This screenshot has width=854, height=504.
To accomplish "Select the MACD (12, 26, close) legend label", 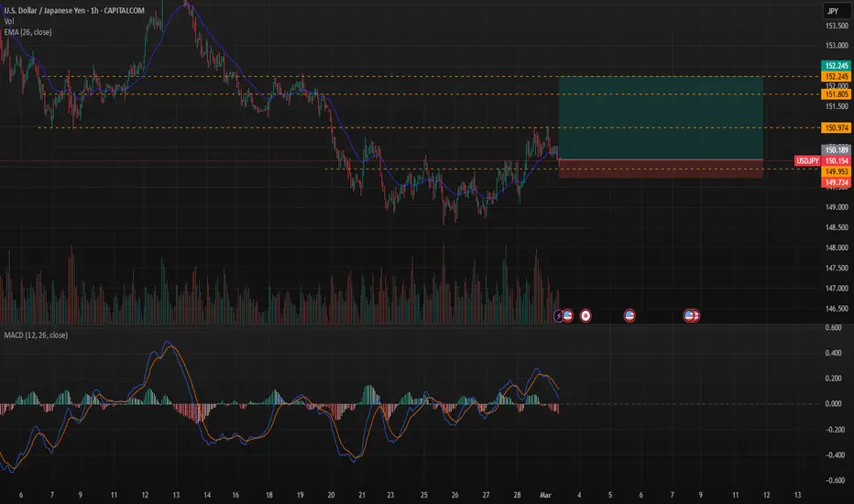I will pos(36,335).
